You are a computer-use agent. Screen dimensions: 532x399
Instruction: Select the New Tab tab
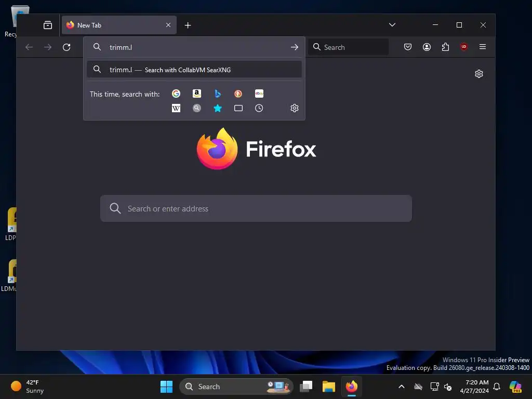coord(119,25)
